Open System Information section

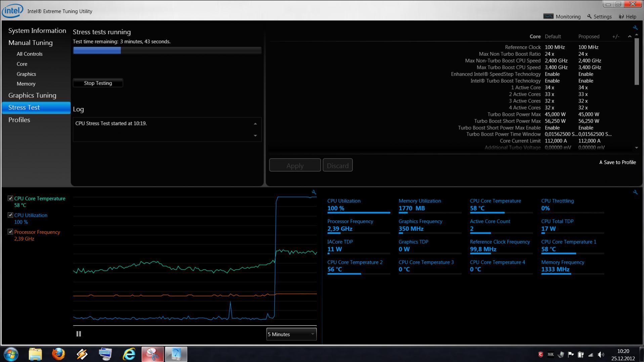click(37, 31)
